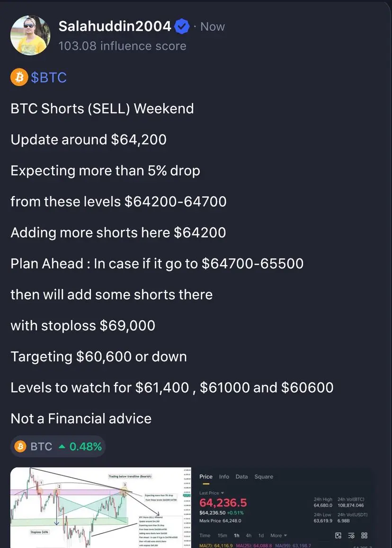Click the Salahuddin2004 username
This screenshot has height=548, width=392.
pos(115,26)
